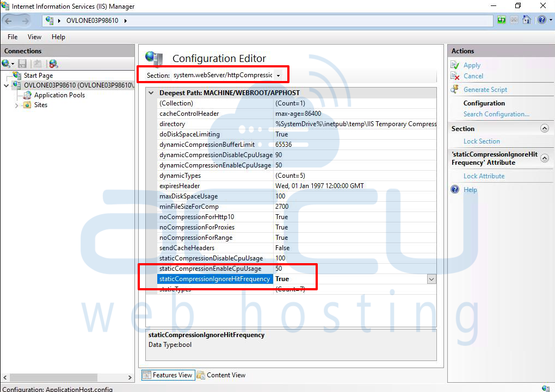The height and width of the screenshot is (392, 555).
Task: Click the Back navigation arrow
Action: [9, 21]
